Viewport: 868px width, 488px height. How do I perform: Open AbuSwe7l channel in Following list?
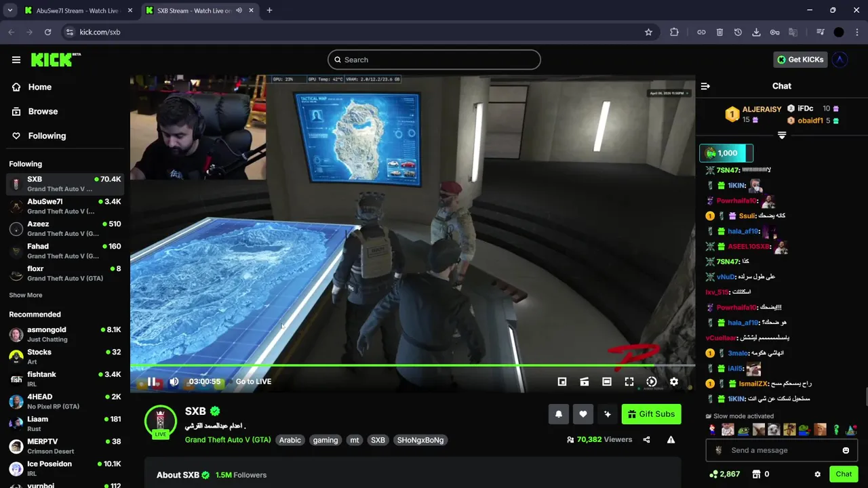click(65, 206)
